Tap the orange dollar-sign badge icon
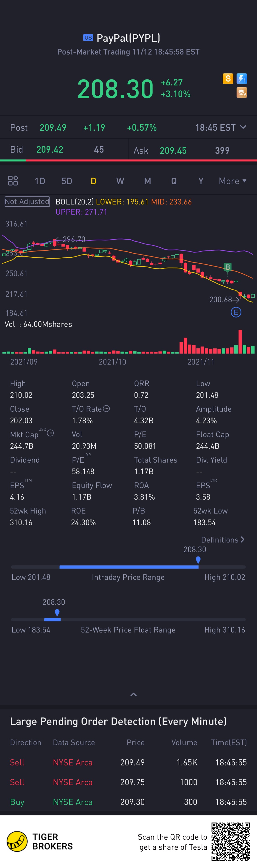The height and width of the screenshot is (868, 257). click(228, 79)
